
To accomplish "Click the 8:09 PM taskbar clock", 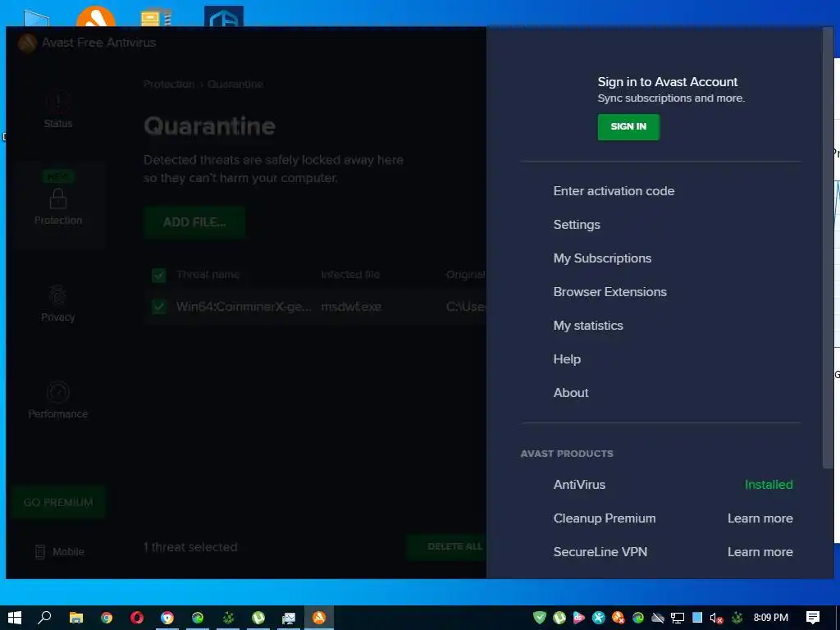I will 770,618.
